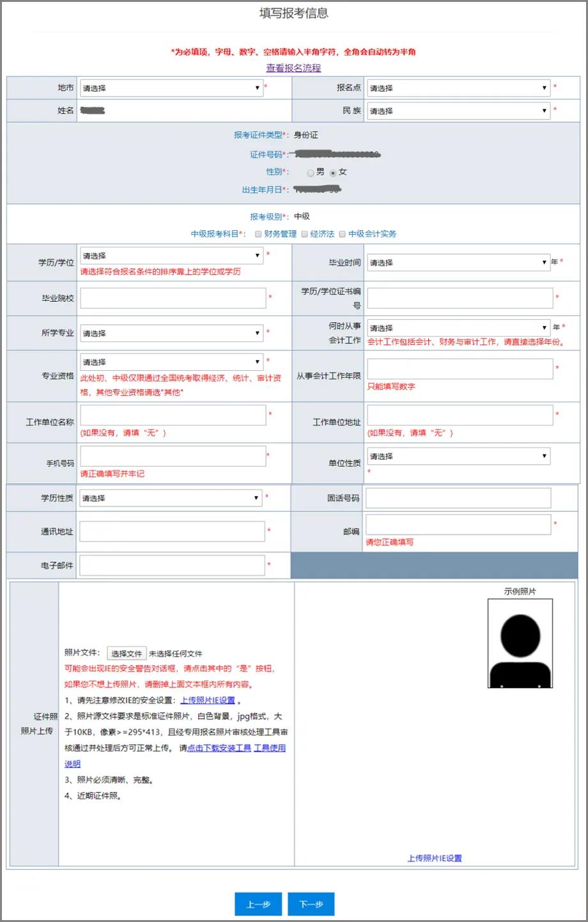Image resolution: width=588 pixels, height=922 pixels.
Task: Select the 男 radio button
Action: pos(311,173)
